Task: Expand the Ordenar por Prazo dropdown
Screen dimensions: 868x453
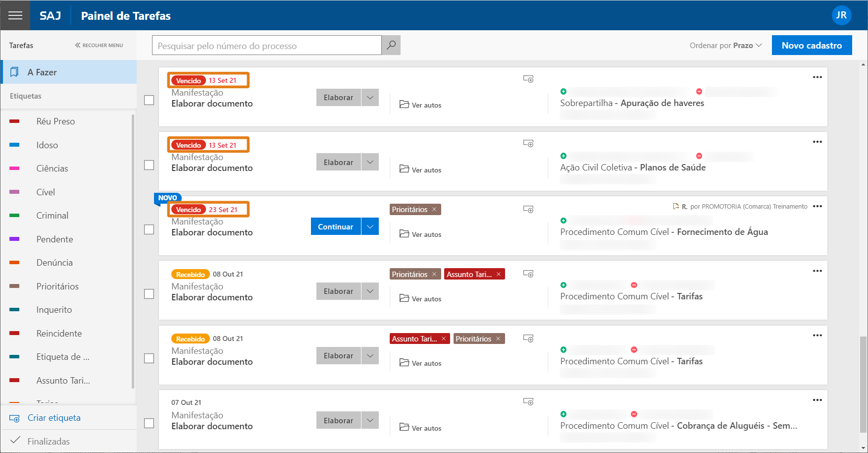Action: (725, 46)
